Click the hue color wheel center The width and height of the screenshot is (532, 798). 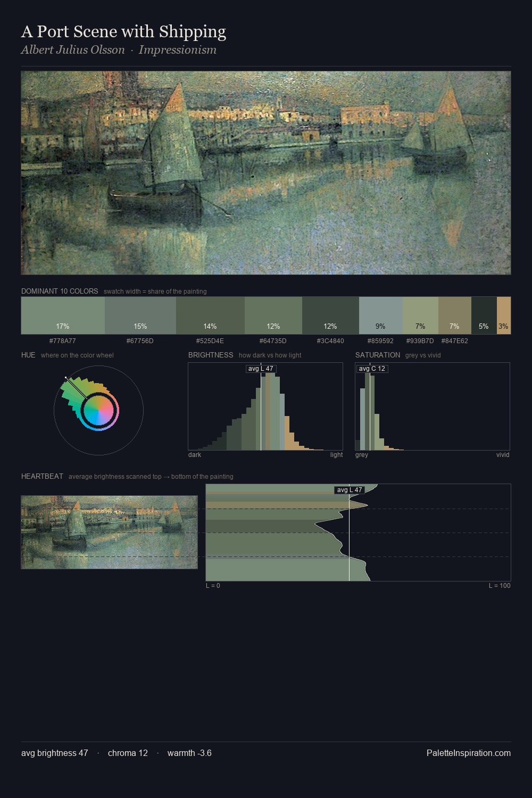pyautogui.click(x=99, y=410)
